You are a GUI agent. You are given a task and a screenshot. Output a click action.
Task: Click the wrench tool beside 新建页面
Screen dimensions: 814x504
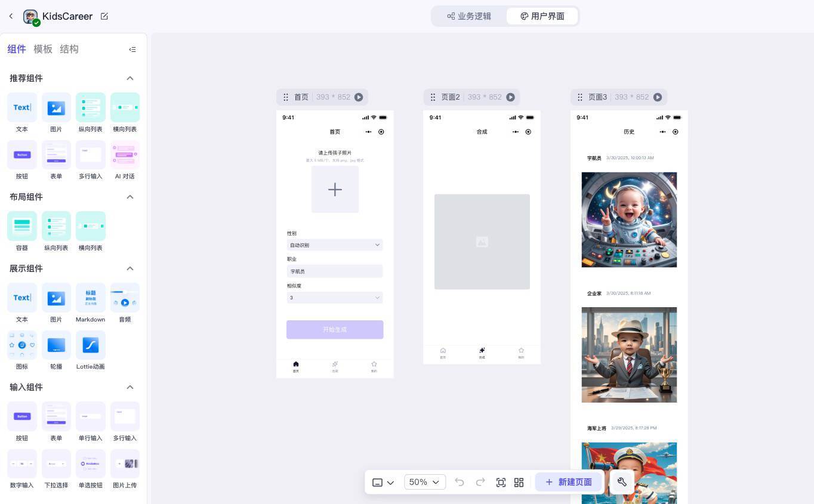click(622, 482)
